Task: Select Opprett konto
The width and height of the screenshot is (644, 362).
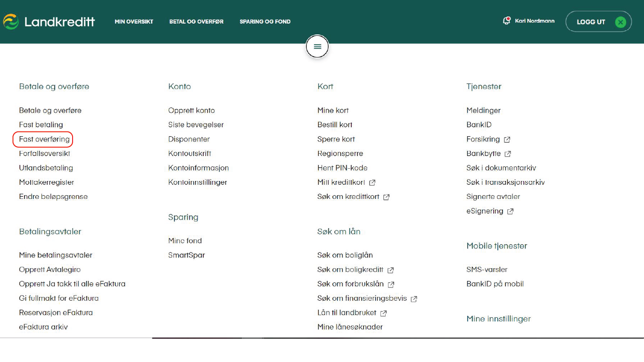Action: (191, 110)
